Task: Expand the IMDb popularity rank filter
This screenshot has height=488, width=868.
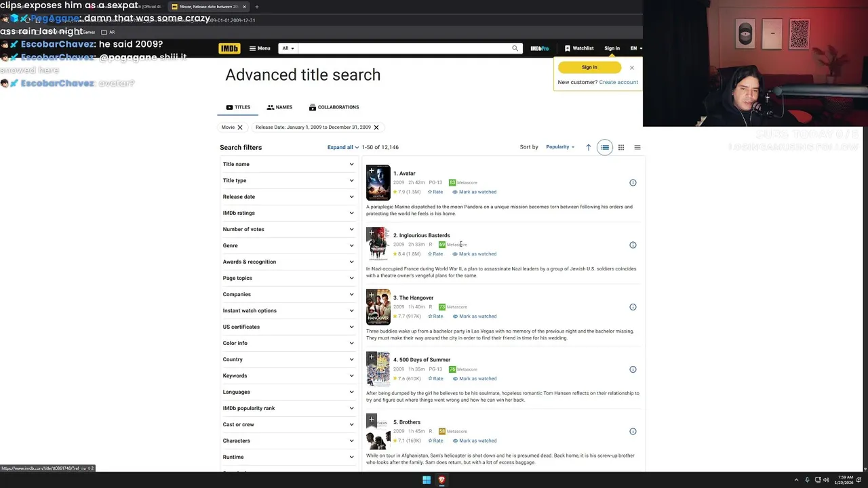Action: click(288, 408)
